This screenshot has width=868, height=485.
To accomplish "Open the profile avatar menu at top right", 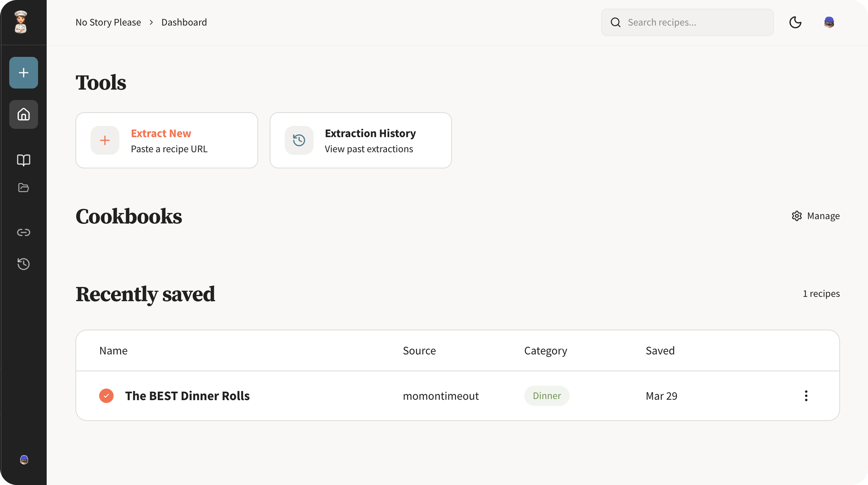I will [829, 22].
